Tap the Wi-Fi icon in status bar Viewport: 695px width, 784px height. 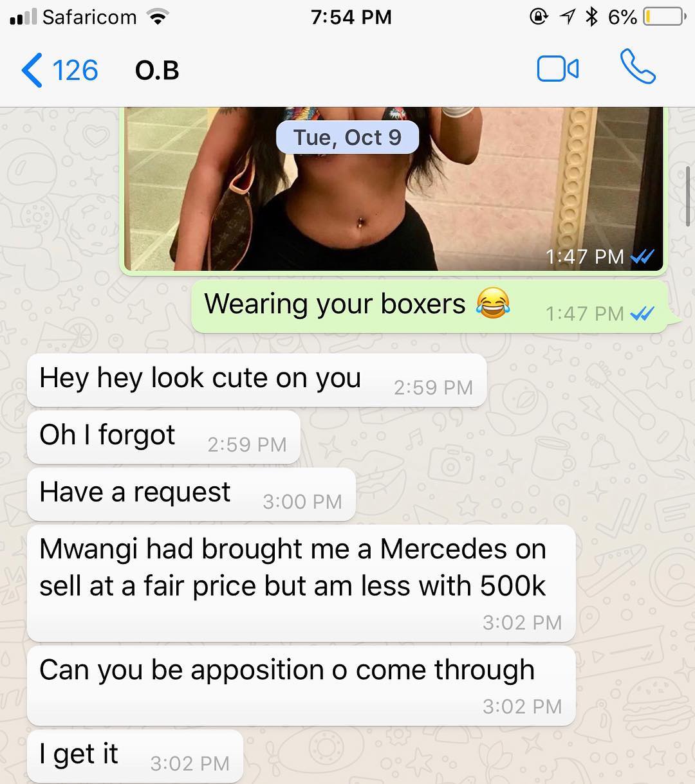(157, 17)
